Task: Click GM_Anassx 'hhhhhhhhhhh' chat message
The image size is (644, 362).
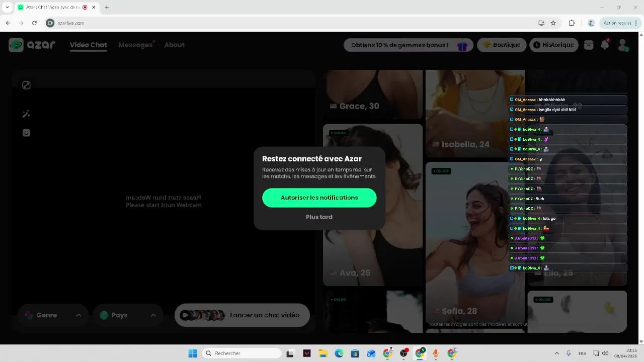Action: (x=568, y=100)
